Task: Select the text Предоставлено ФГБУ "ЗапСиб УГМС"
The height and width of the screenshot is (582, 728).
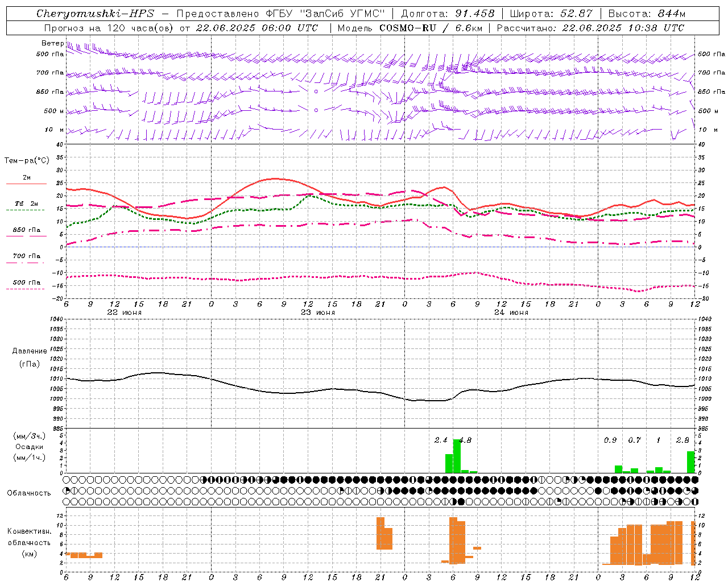Action: coord(281,14)
